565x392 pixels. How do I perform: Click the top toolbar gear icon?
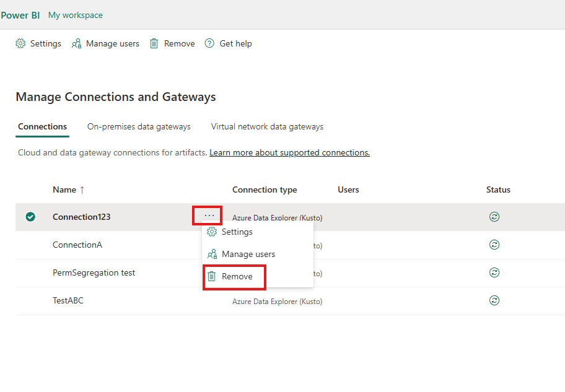[20, 43]
